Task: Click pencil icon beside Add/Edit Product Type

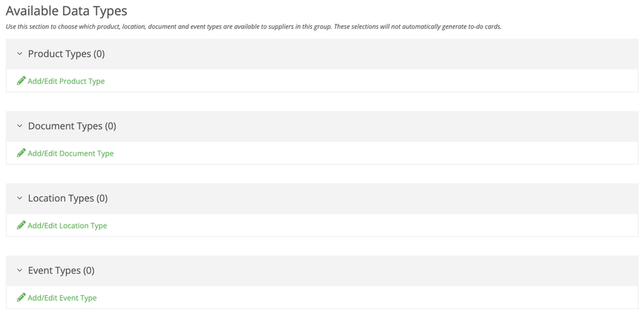Action: tap(21, 81)
